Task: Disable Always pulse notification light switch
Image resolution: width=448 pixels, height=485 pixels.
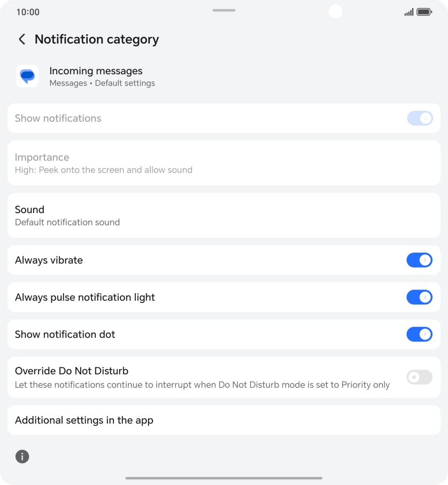Action: click(419, 297)
